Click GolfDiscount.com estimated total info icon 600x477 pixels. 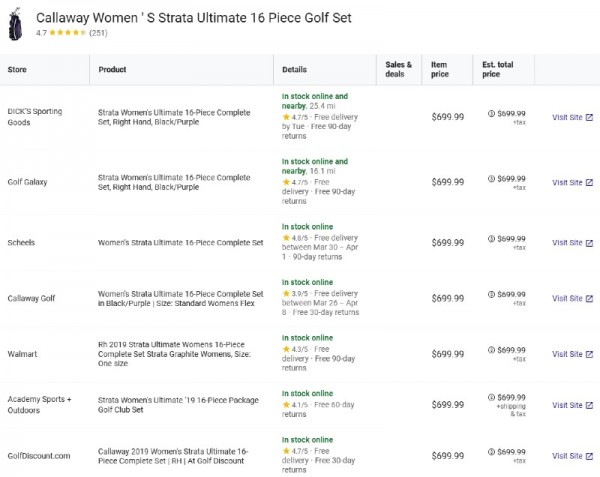pyautogui.click(x=492, y=452)
